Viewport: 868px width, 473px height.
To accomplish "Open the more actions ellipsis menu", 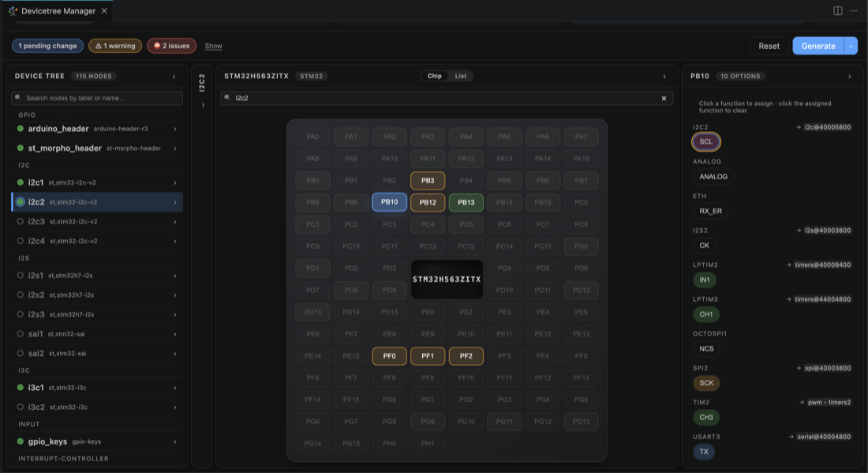I will point(854,10).
